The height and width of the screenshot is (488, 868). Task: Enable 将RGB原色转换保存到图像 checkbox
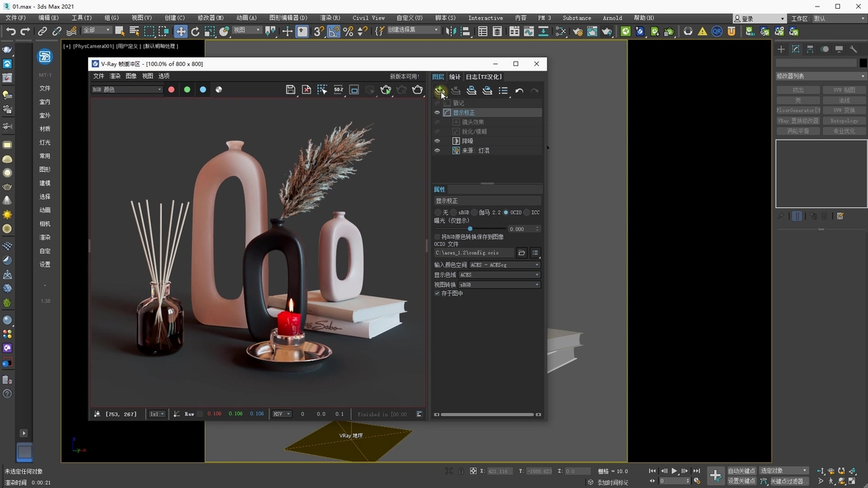pos(437,237)
